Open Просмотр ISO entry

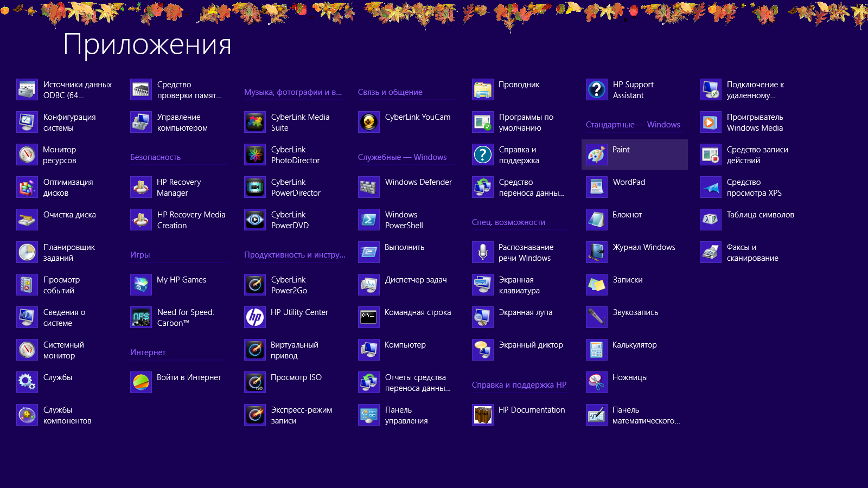tap(284, 382)
